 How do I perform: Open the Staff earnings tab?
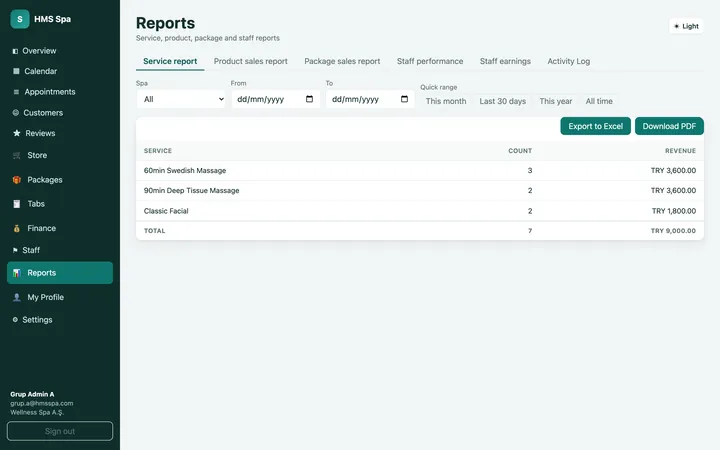pyautogui.click(x=505, y=61)
